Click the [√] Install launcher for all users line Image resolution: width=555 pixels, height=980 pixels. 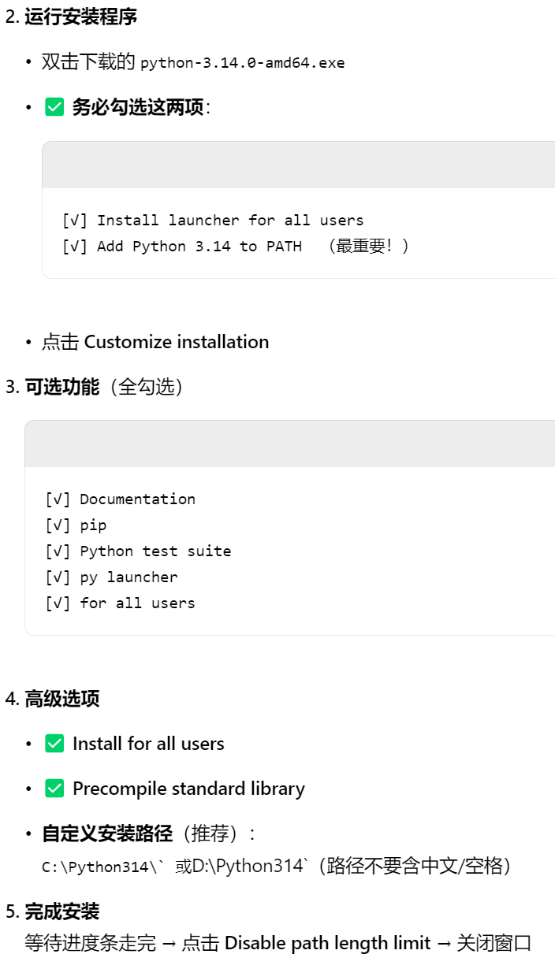pyautogui.click(x=213, y=220)
